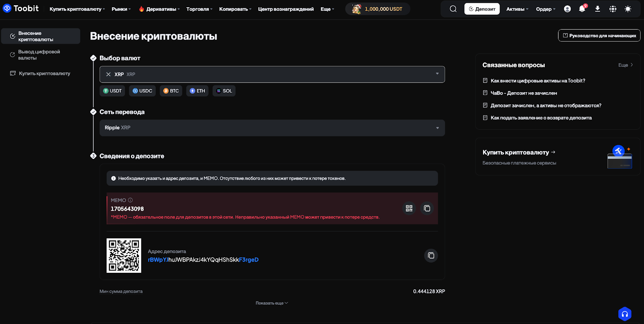Screen dimensions: 644x324
Task: Click the deposit address QR code
Action: [x=124, y=256]
